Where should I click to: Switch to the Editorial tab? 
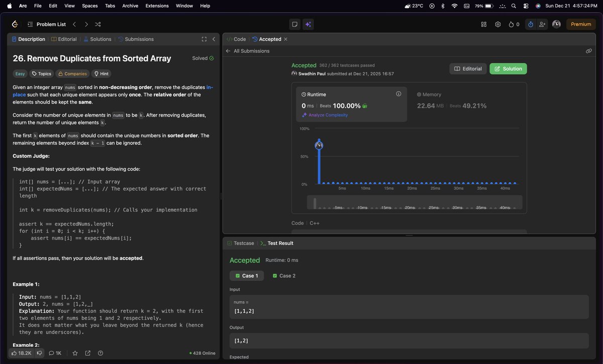[x=64, y=39]
